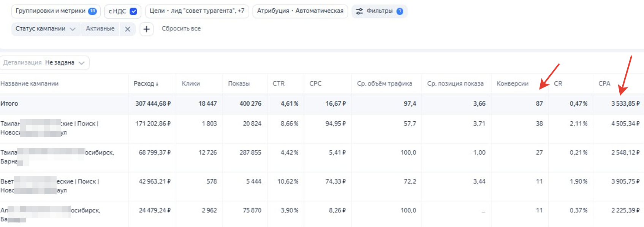
Task: Sort by Расход column header
Action: 146,84
